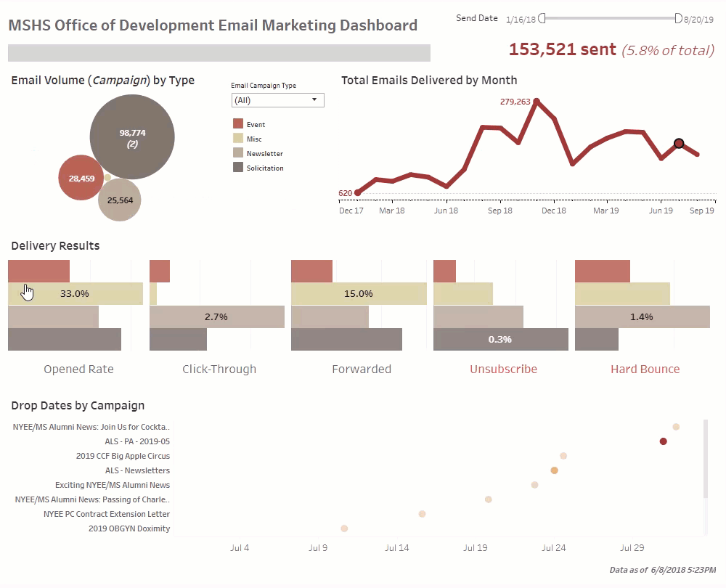Click the circled highlighted point on the delivery line
This screenshot has height=588, width=726.
click(x=677, y=144)
